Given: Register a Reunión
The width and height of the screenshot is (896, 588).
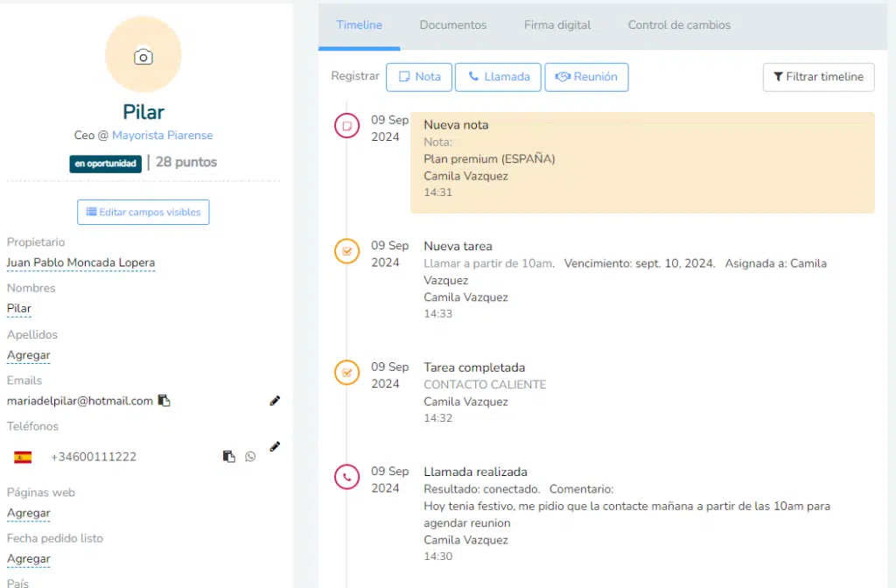Looking at the screenshot, I should (x=586, y=77).
